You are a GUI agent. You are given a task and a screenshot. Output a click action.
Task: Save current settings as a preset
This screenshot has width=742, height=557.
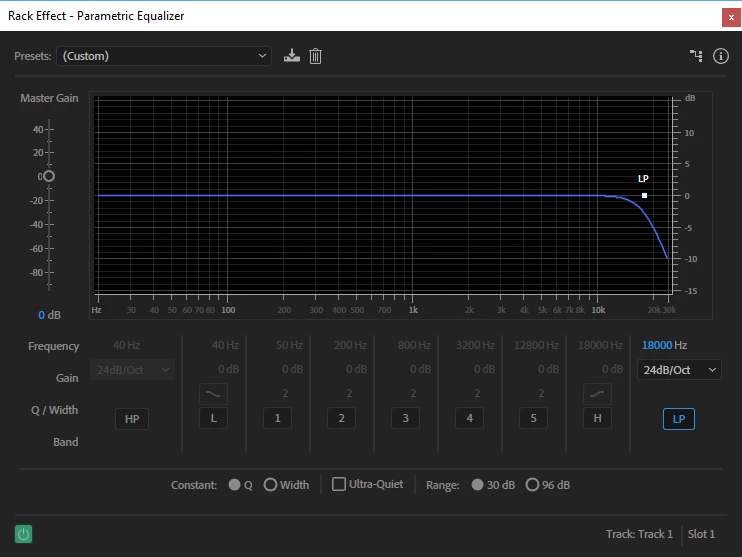292,56
